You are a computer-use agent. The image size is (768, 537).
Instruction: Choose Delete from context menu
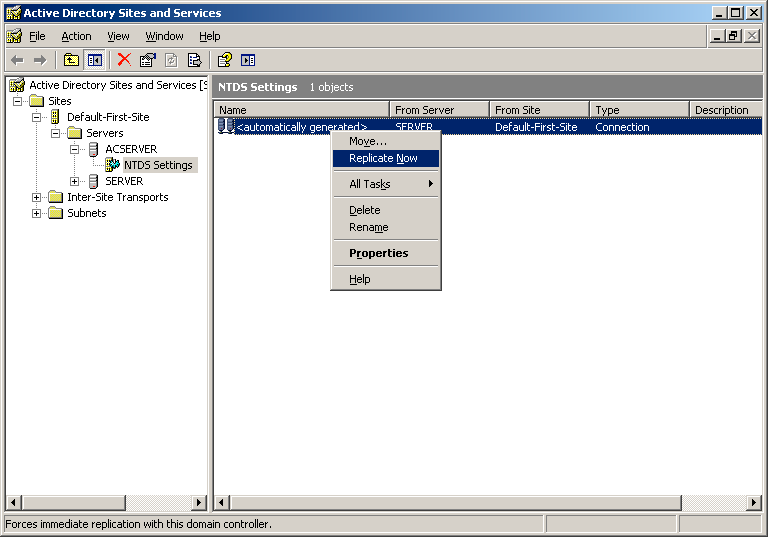(x=386, y=210)
